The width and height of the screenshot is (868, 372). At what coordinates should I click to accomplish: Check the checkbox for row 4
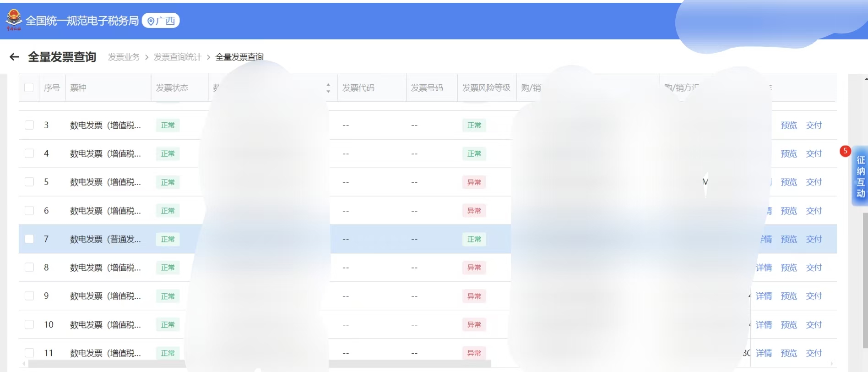[29, 153]
